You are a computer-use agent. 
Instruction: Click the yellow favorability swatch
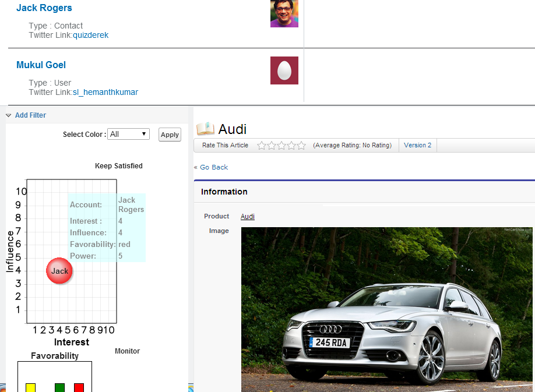(x=30, y=387)
